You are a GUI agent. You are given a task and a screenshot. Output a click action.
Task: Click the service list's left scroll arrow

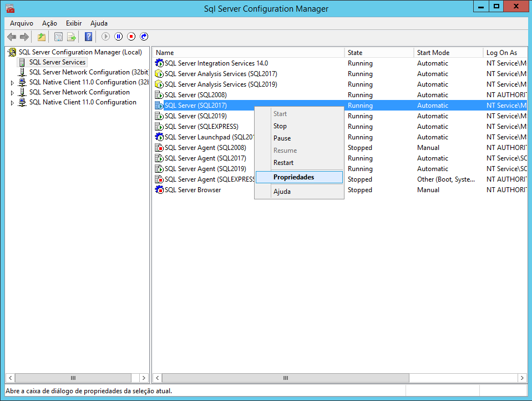tap(158, 378)
